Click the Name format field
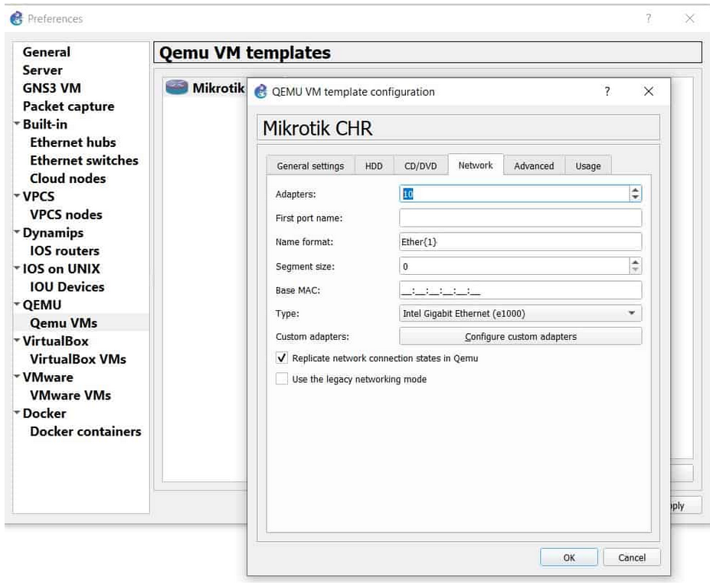Screen dimensions: 710x588 point(520,242)
